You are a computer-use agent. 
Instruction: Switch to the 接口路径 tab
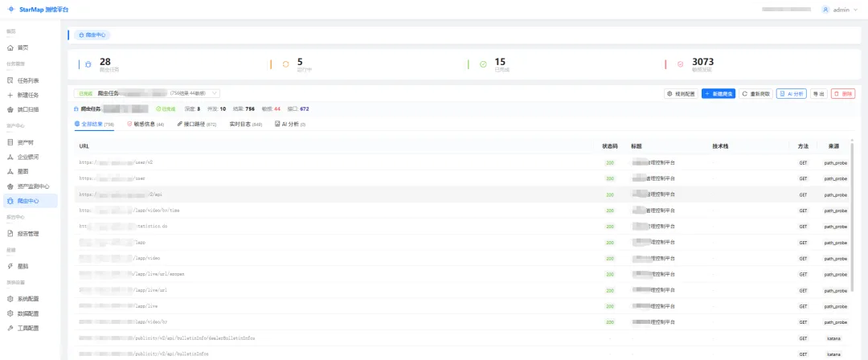(197, 124)
